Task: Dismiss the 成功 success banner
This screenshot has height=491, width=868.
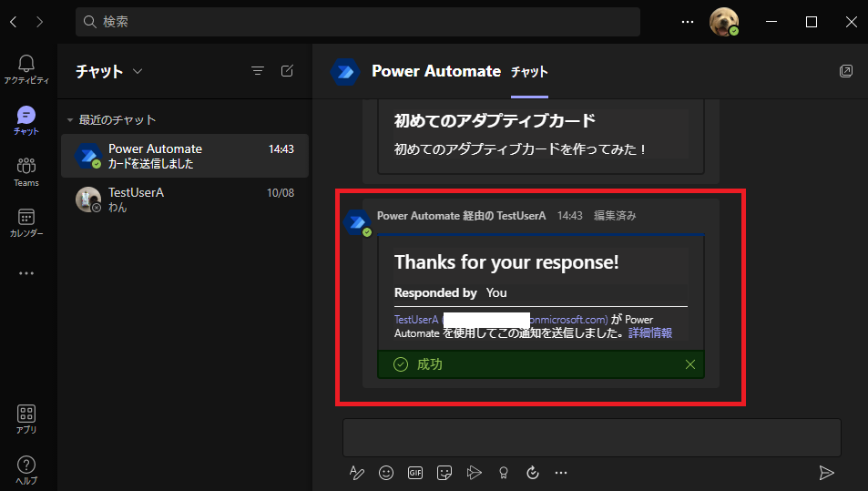Action: click(689, 364)
